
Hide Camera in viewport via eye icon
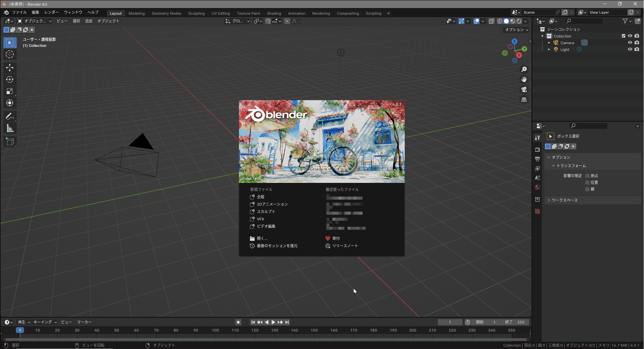point(630,43)
